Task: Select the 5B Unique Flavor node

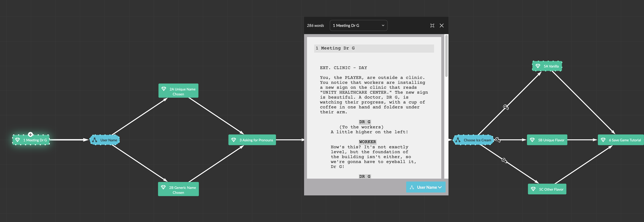Action: (x=547, y=140)
